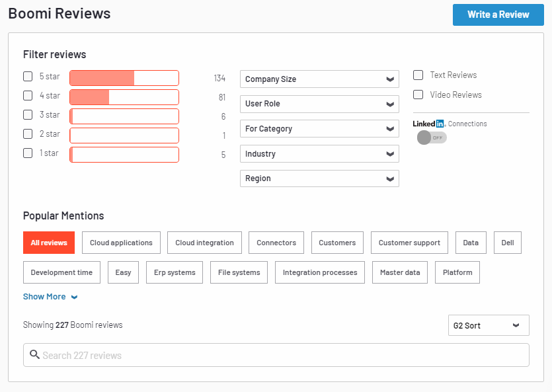Filter by File systems mention tag
The width and height of the screenshot is (552, 392).
(x=239, y=272)
